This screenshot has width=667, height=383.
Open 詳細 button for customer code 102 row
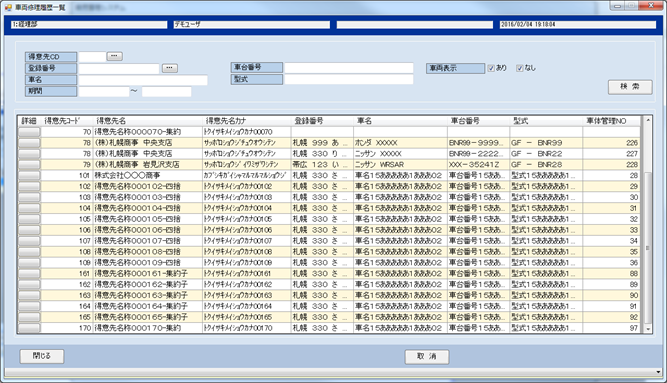tap(29, 186)
